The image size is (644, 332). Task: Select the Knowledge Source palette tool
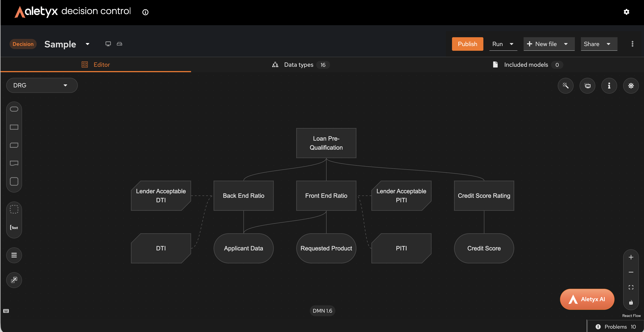14,163
